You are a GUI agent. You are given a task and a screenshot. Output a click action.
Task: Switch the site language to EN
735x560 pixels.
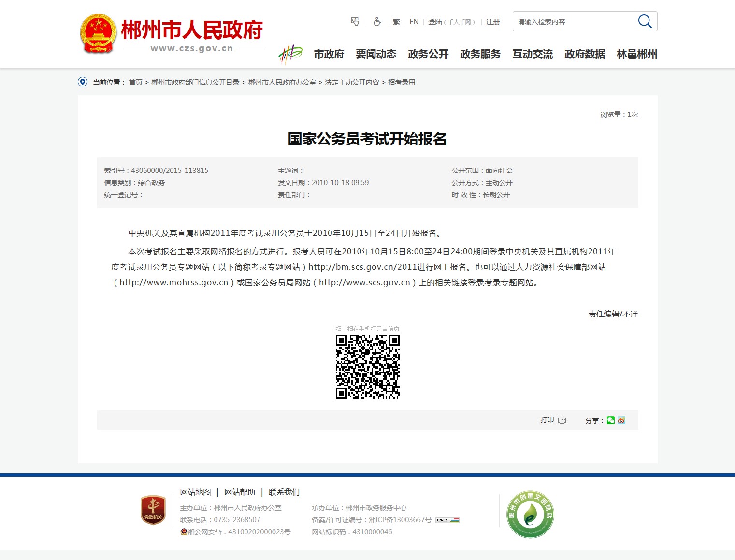414,22
